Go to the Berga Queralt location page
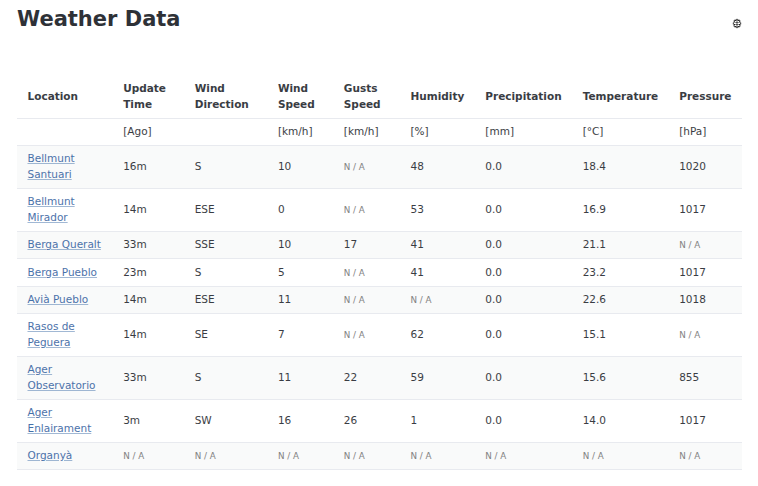This screenshot has height=486, width=758. [x=64, y=244]
